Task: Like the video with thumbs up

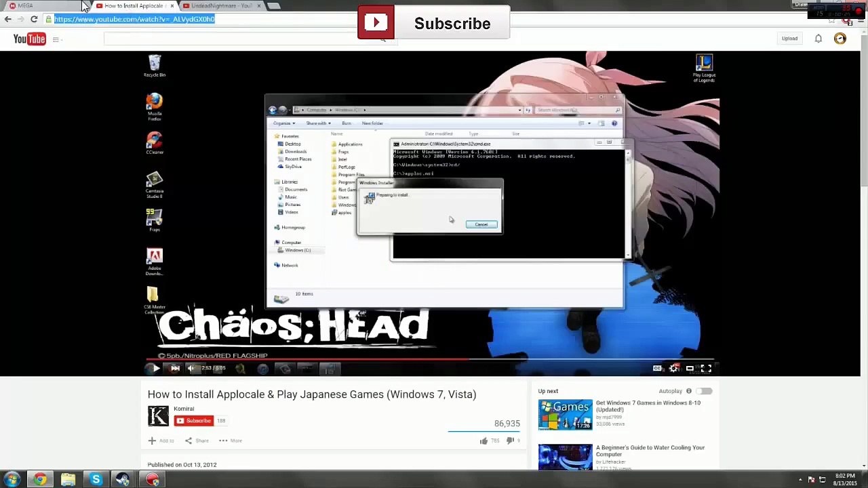Action: [484, 441]
